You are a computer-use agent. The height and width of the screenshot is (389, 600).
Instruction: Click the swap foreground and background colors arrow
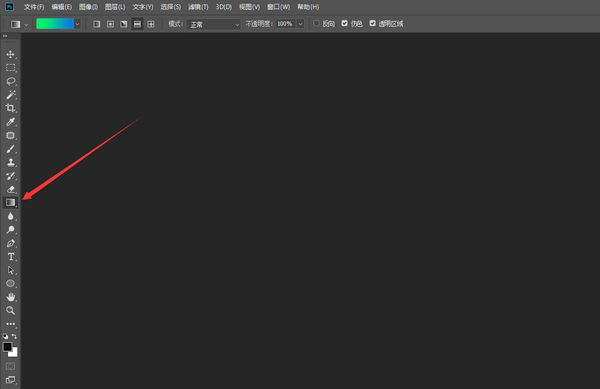point(15,336)
